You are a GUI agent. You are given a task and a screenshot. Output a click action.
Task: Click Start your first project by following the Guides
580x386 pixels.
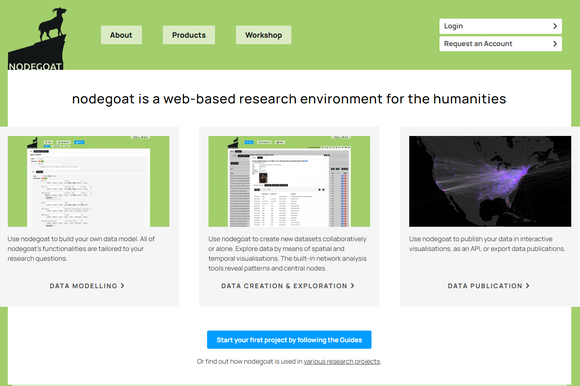click(289, 340)
